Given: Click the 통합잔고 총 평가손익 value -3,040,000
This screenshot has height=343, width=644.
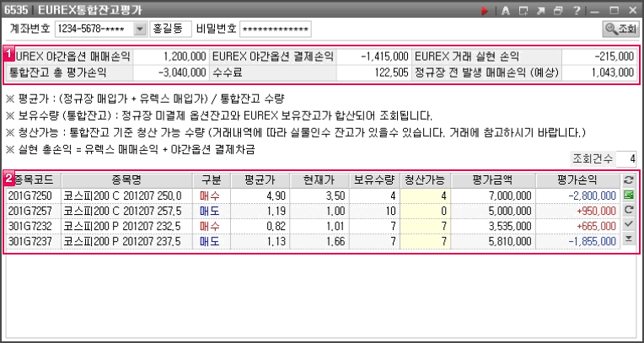Looking at the screenshot, I should [x=171, y=72].
